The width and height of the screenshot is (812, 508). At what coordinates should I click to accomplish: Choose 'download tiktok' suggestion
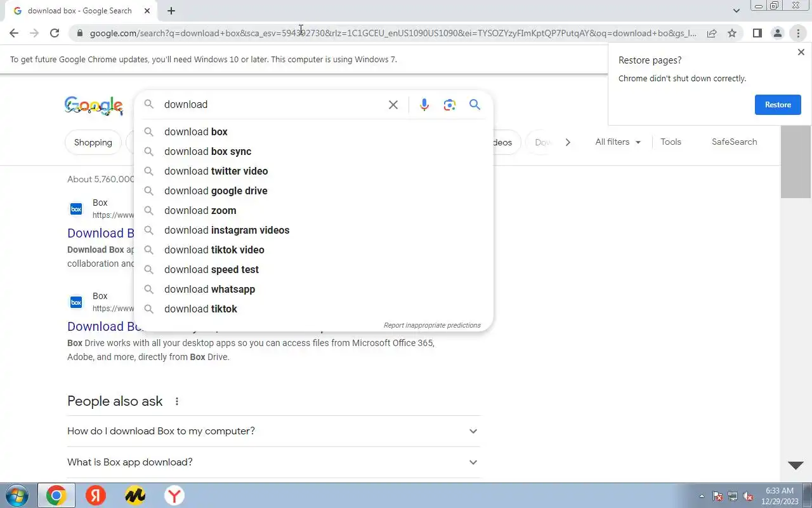(313, 309)
